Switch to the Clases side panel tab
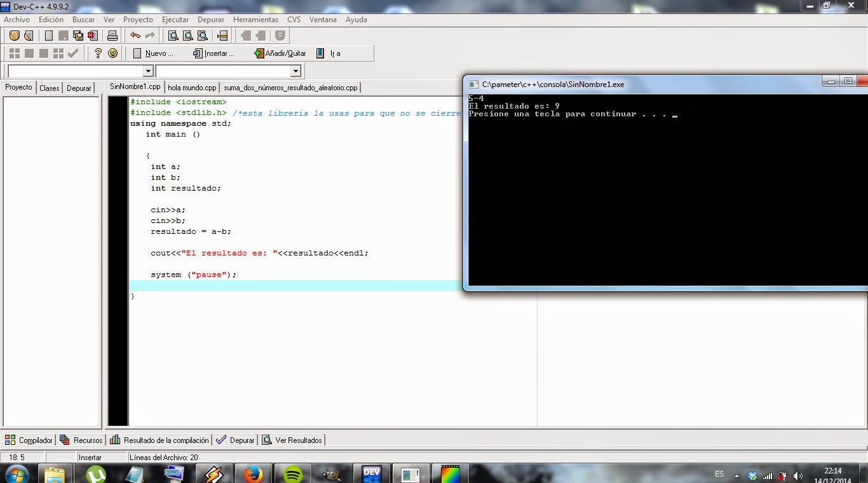 [x=50, y=88]
